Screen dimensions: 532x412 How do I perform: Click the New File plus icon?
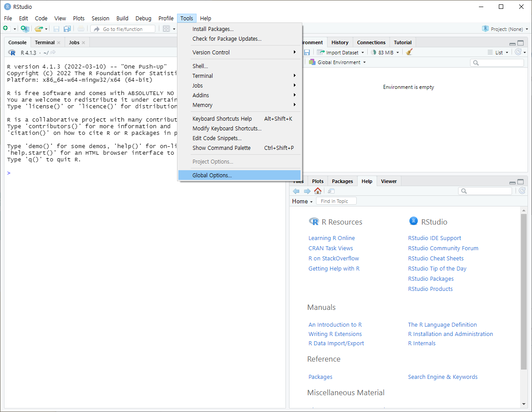pyautogui.click(x=6, y=29)
